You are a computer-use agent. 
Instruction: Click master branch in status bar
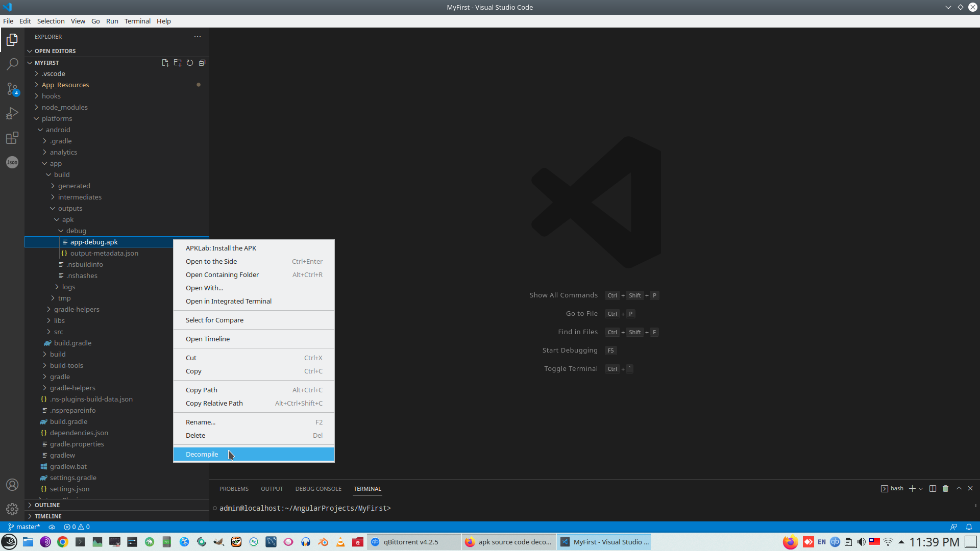click(24, 527)
